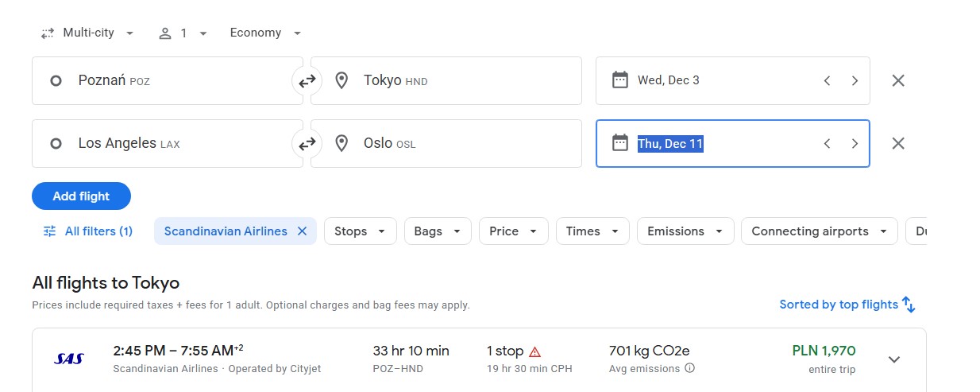Click the Avg emissions info icon
Screen dimensions: 980x392
pos(689,368)
